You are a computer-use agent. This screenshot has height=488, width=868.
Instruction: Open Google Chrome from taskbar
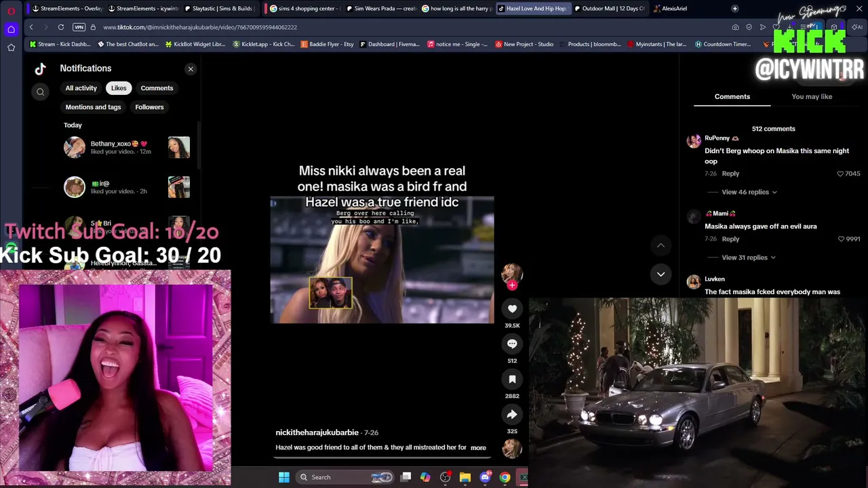click(505, 477)
